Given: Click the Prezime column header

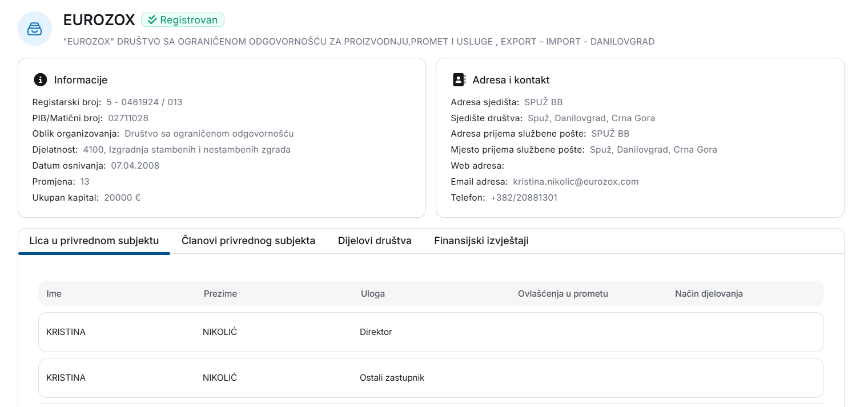Looking at the screenshot, I should click(220, 294).
